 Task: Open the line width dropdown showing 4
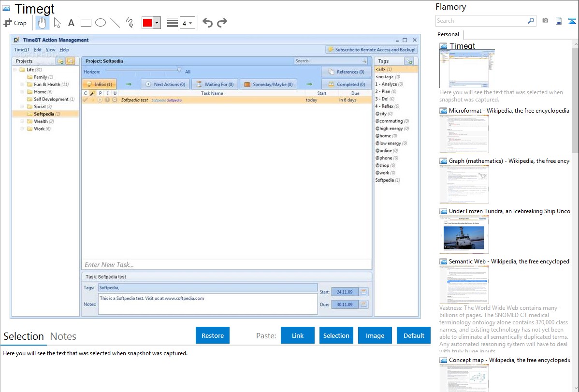(187, 23)
